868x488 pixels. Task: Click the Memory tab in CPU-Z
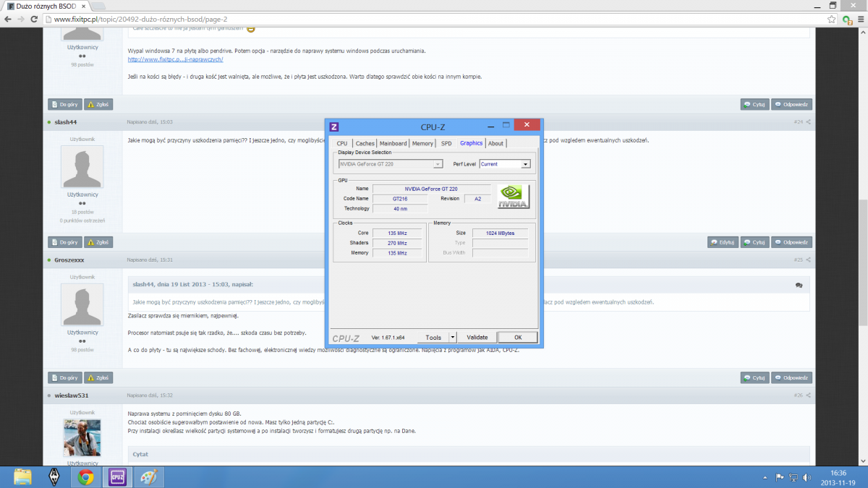422,143
